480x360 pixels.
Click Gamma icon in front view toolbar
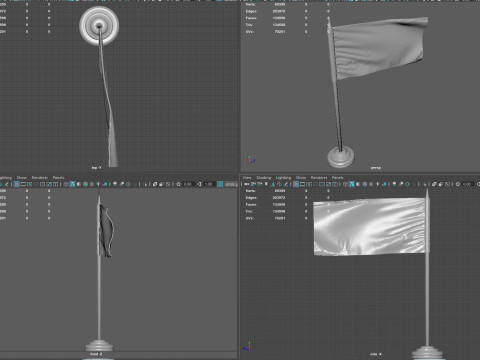[199, 184]
